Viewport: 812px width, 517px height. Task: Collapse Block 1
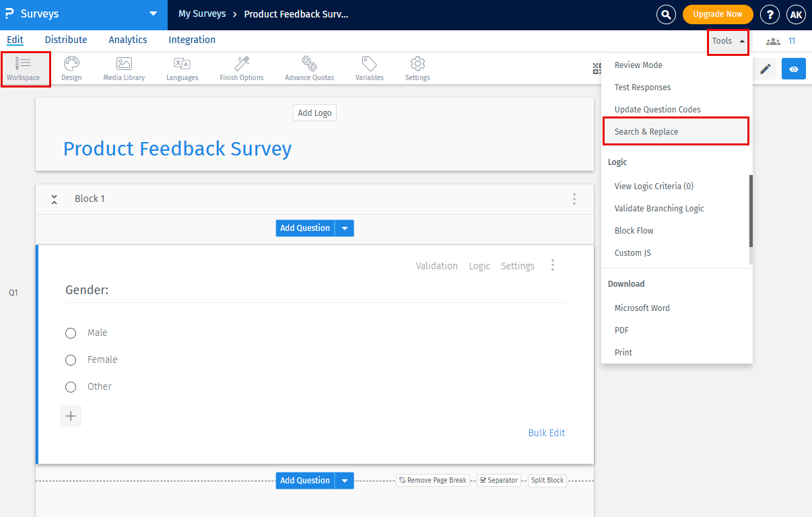[54, 199]
